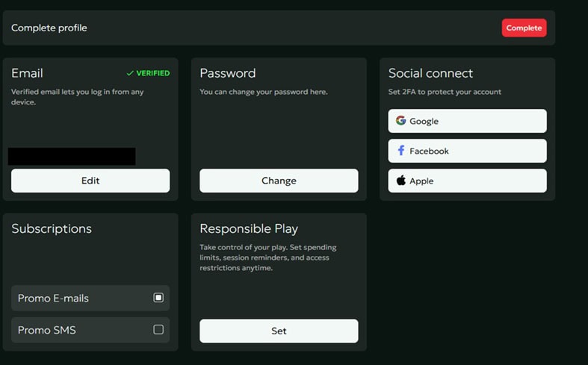Click the Responsible Play heading
Viewport: 588px width, 365px height.
[249, 229]
